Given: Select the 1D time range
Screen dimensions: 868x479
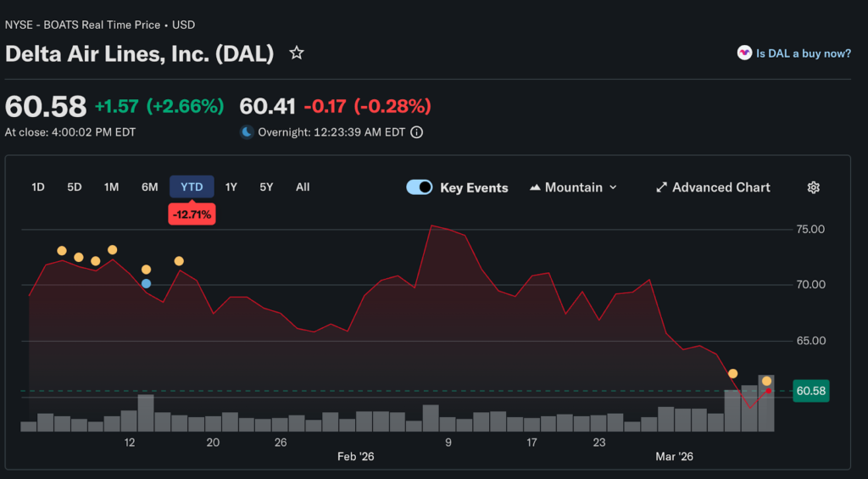Looking at the screenshot, I should pyautogui.click(x=38, y=187).
